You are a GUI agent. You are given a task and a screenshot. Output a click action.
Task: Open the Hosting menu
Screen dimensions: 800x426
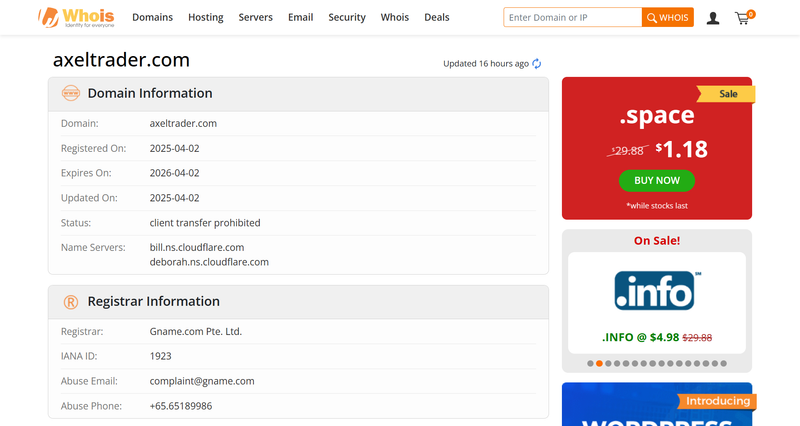click(x=206, y=17)
